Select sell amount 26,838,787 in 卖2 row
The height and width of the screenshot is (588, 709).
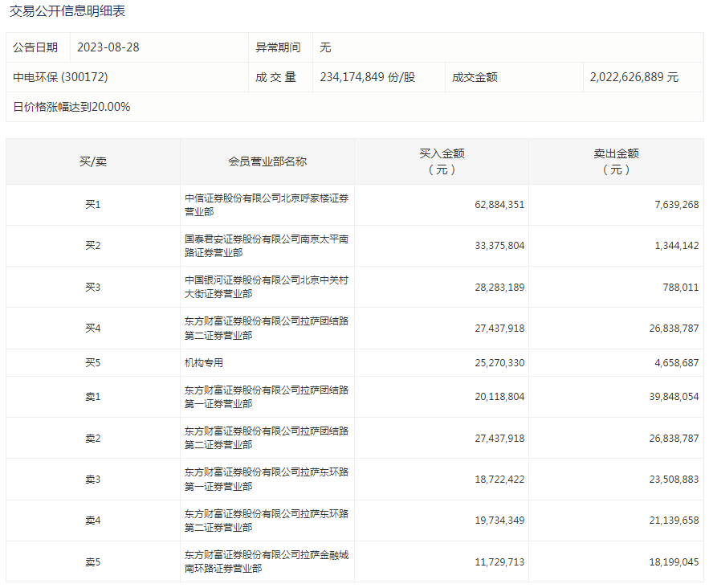tap(674, 439)
